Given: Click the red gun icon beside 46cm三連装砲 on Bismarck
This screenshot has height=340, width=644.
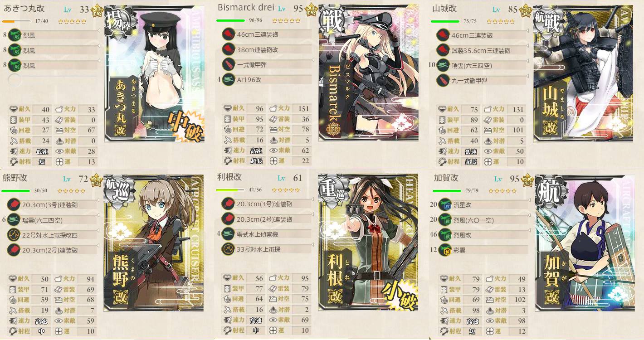Looking at the screenshot, I should [x=228, y=35].
